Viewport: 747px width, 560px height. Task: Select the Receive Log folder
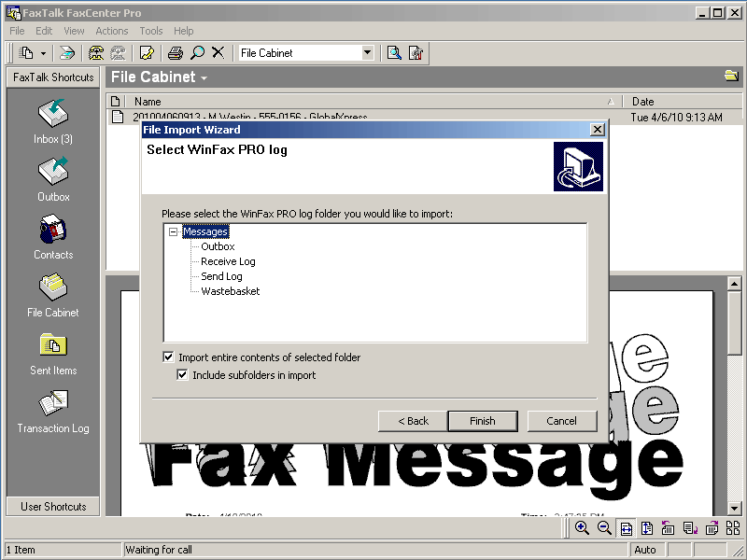(228, 261)
